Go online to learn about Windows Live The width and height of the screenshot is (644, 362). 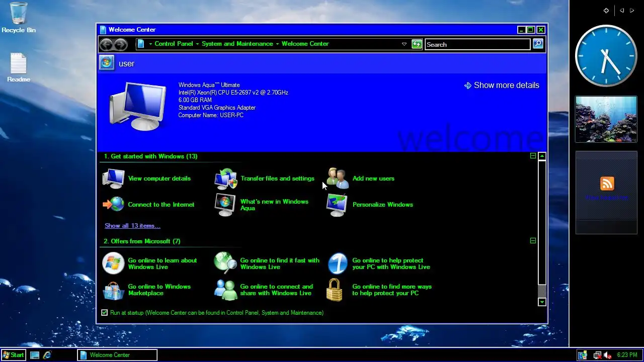coord(150,263)
